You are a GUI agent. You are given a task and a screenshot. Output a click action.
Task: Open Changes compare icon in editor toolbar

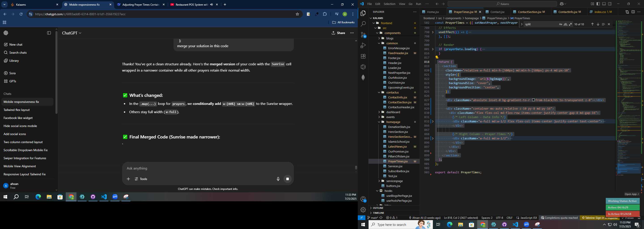[627, 12]
